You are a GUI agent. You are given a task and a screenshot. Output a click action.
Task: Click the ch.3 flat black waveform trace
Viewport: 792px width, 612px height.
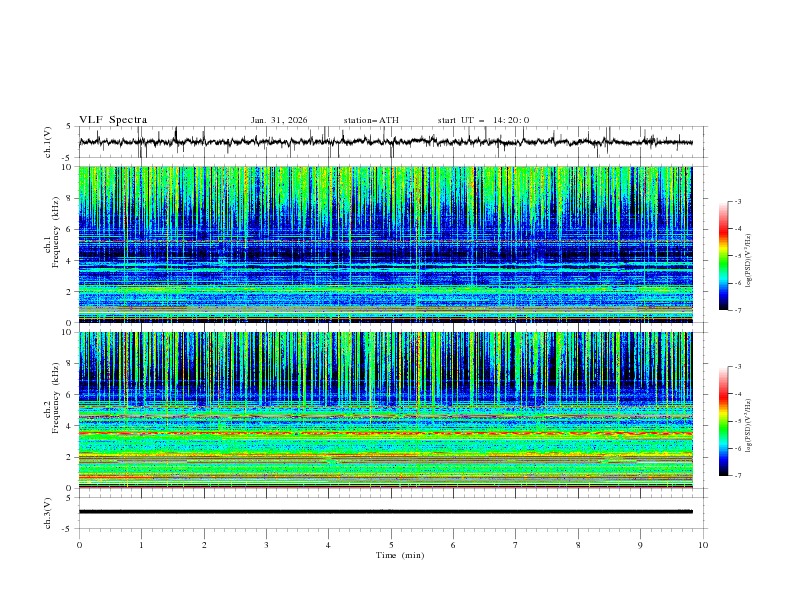pyautogui.click(x=386, y=512)
